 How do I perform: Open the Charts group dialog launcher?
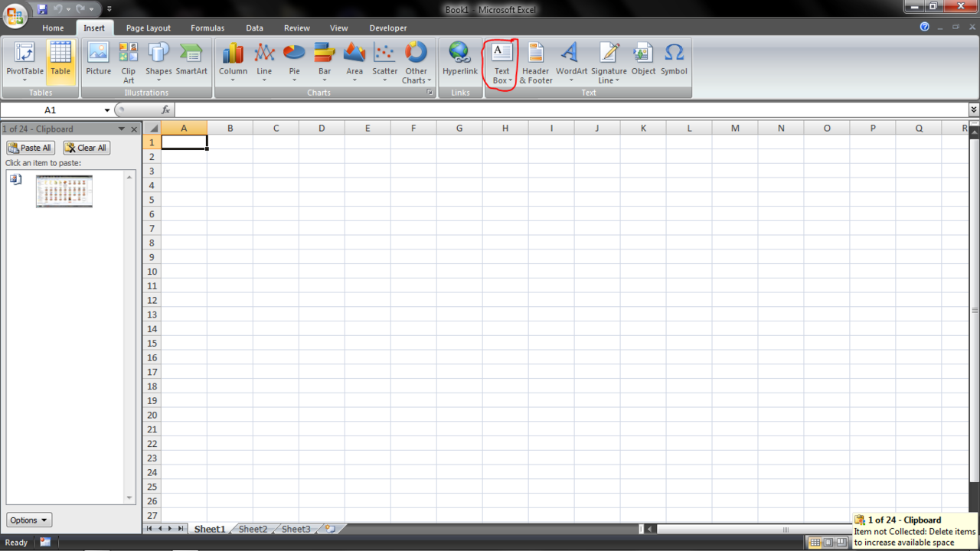point(430,93)
